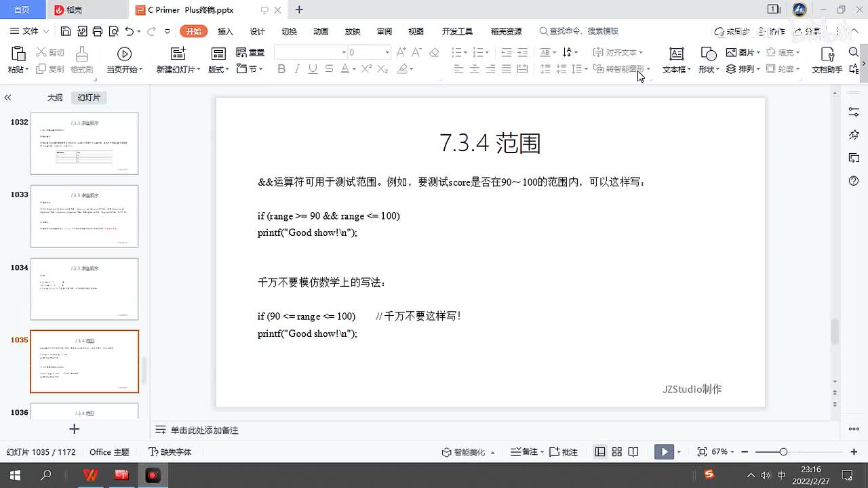
Task: Click 单击此处添加备注 to add notes
Action: tap(204, 430)
